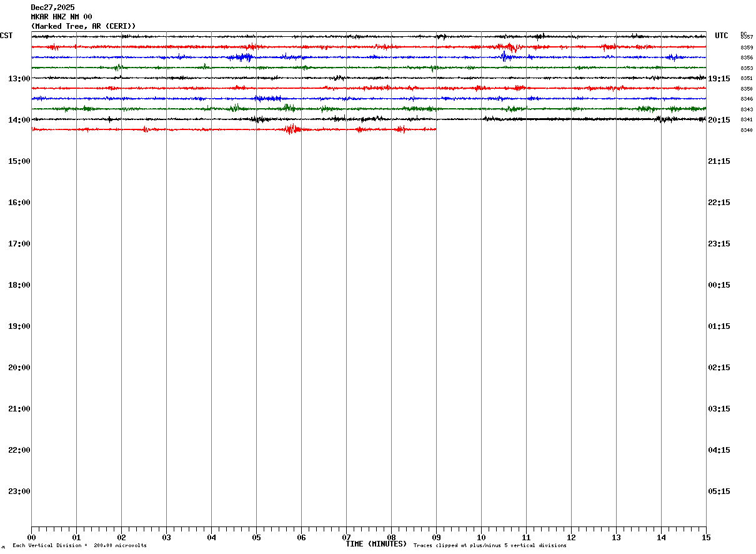Select the 20:00 CST hour label
Image resolution: width=756 pixels, height=554 pixels.
(19, 368)
